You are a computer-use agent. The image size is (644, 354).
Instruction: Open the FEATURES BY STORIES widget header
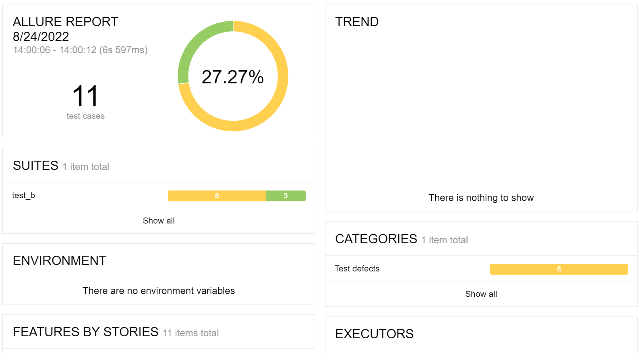(x=85, y=332)
